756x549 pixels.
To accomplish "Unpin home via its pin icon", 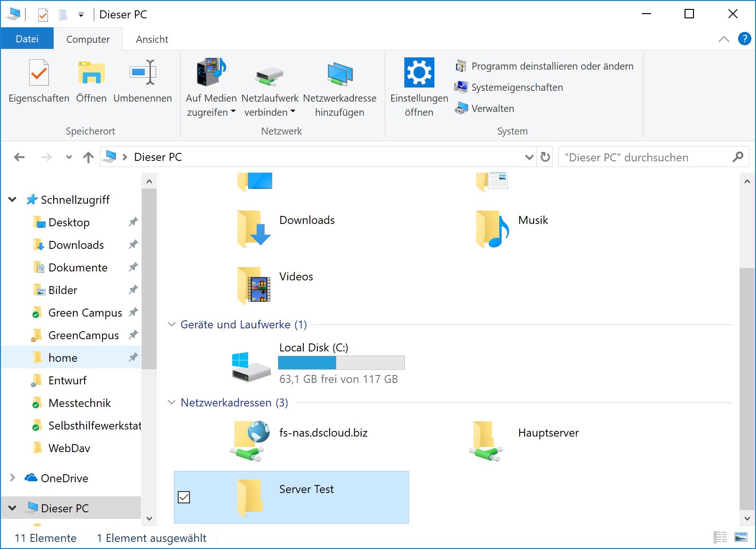I will [134, 358].
